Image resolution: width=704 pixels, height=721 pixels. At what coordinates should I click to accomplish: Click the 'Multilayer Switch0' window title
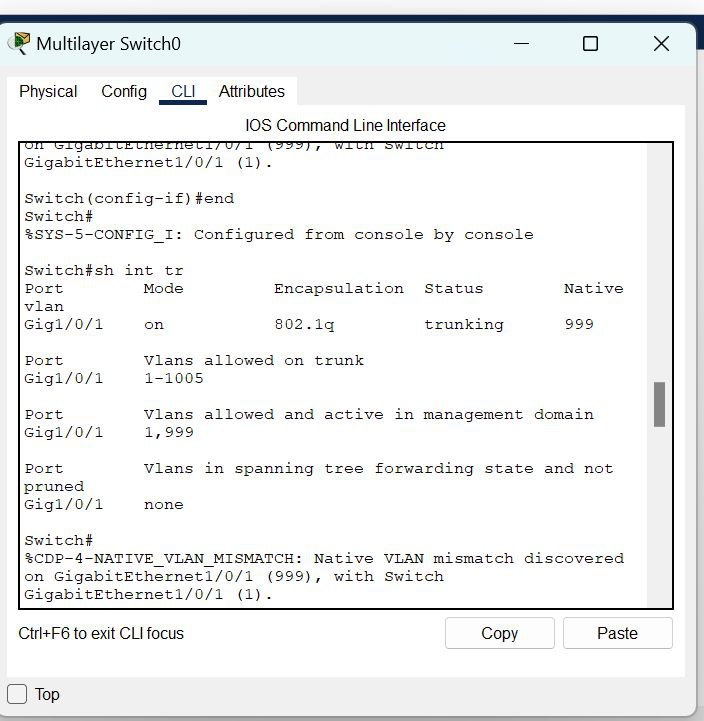point(108,44)
